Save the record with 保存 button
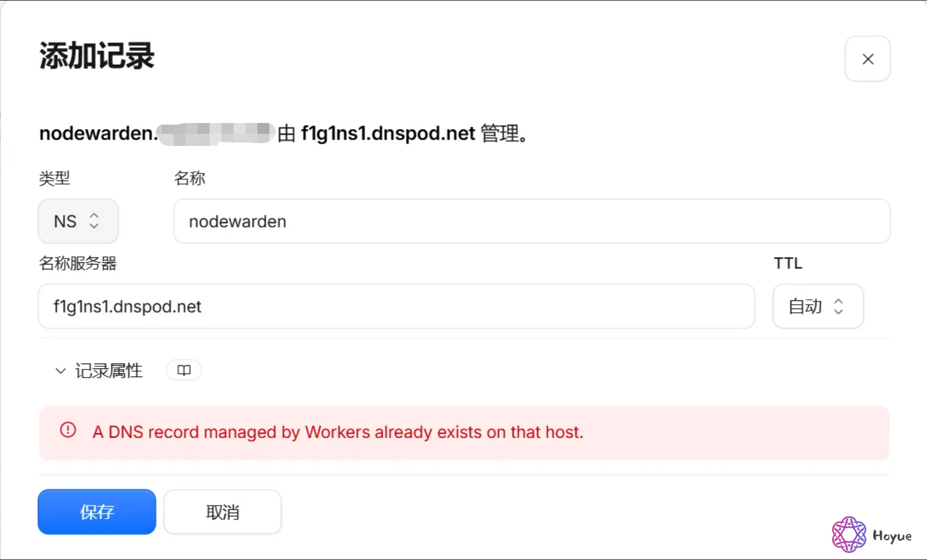The height and width of the screenshot is (560, 927). 97,512
